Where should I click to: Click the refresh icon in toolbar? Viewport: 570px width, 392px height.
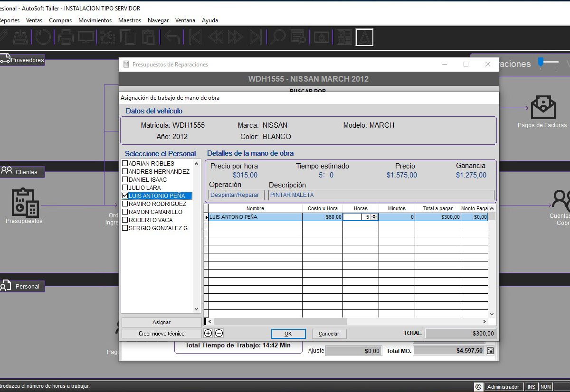click(x=43, y=37)
